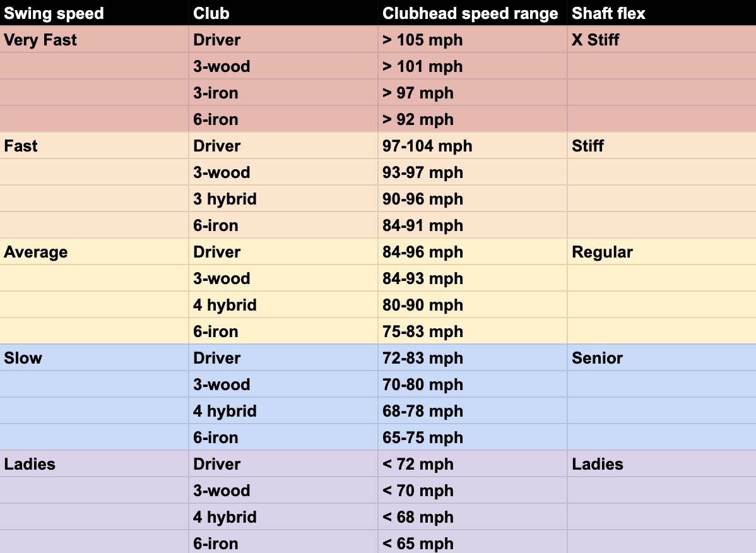
Task: Select the 97-104 mph speed cell
Action: 427,146
